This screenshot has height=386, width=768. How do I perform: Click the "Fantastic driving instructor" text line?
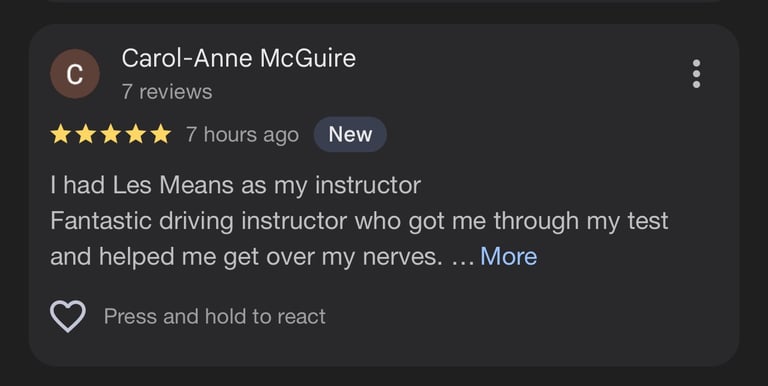click(359, 221)
